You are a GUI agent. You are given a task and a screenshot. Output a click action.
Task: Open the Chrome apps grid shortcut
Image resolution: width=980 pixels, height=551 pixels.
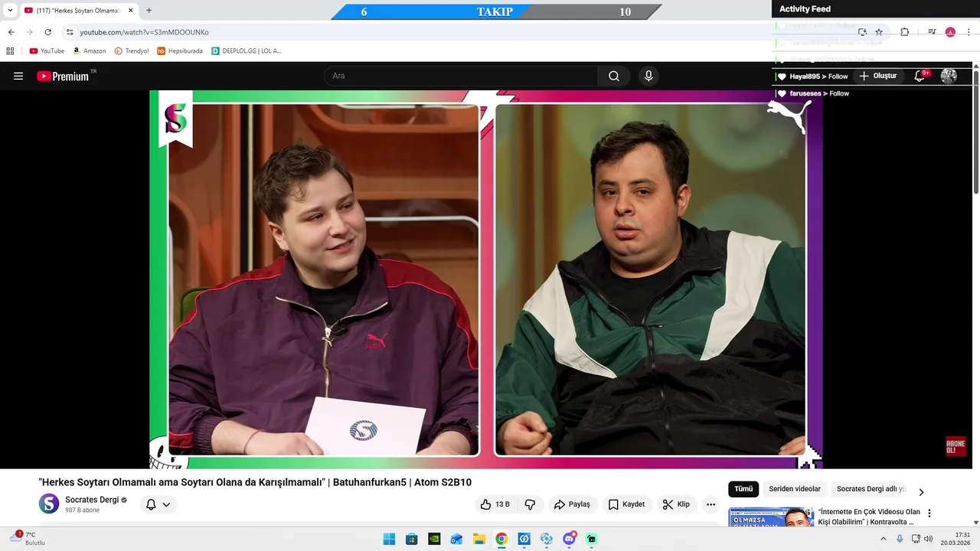coord(10,51)
